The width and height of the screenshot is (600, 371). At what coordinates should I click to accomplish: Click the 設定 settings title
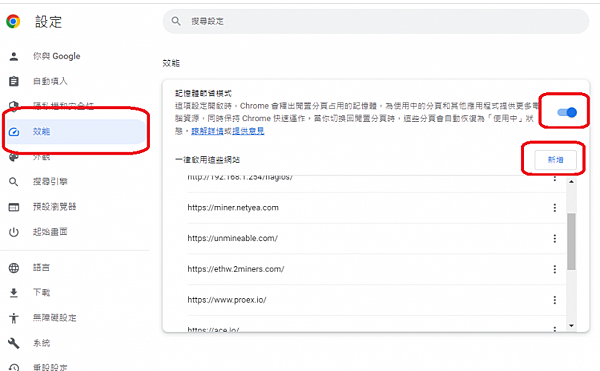48,22
